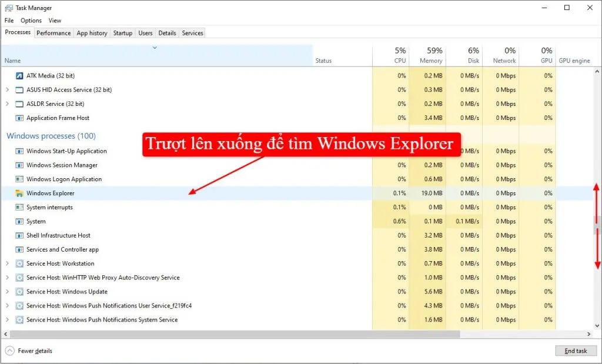Sort processes by Memory column header
The width and height of the screenshot is (602, 364).
pos(430,55)
